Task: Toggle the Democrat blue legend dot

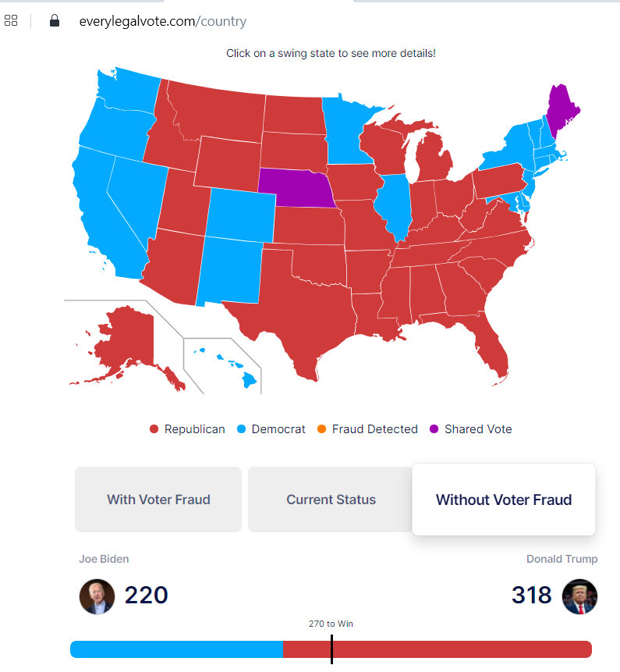Action: tap(242, 429)
